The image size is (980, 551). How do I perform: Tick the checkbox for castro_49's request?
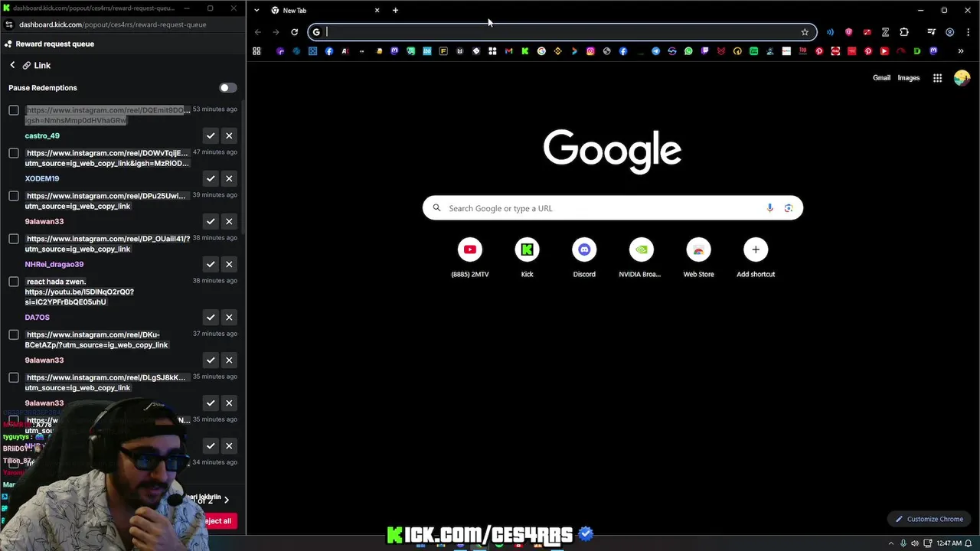click(x=14, y=110)
